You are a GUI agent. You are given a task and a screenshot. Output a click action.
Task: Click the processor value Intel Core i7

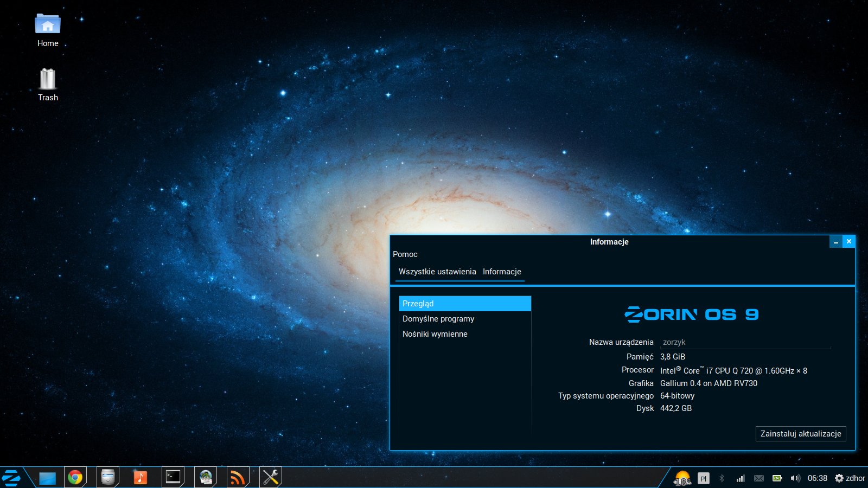tap(733, 370)
